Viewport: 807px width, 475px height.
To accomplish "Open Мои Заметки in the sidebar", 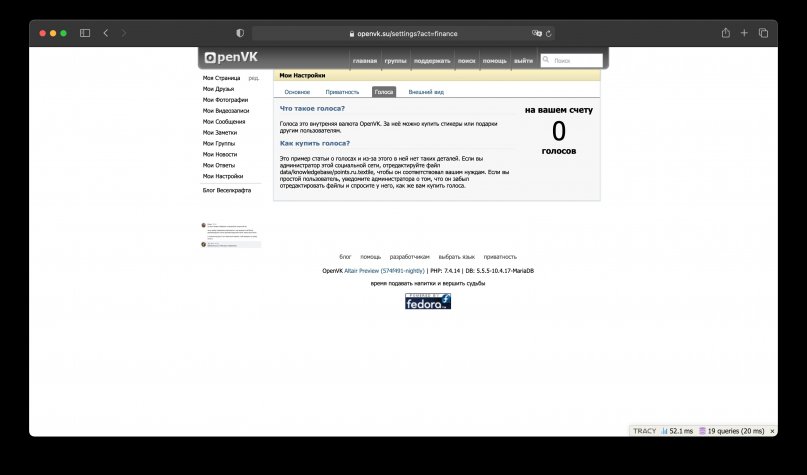I will pyautogui.click(x=220, y=133).
